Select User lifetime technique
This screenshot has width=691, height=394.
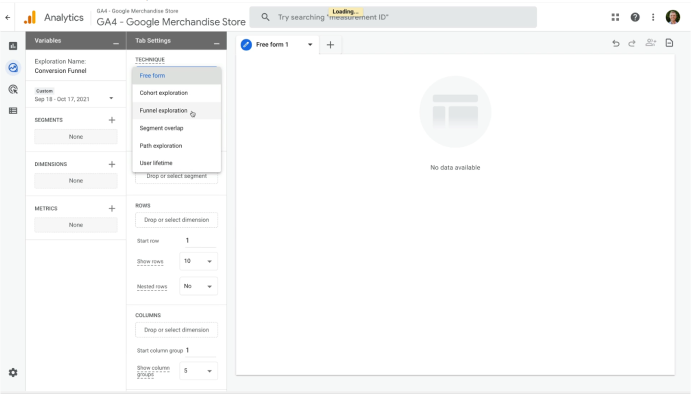click(176, 163)
